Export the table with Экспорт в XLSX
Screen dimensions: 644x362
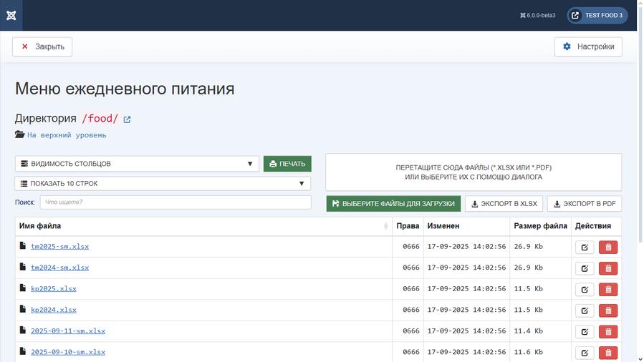click(504, 204)
